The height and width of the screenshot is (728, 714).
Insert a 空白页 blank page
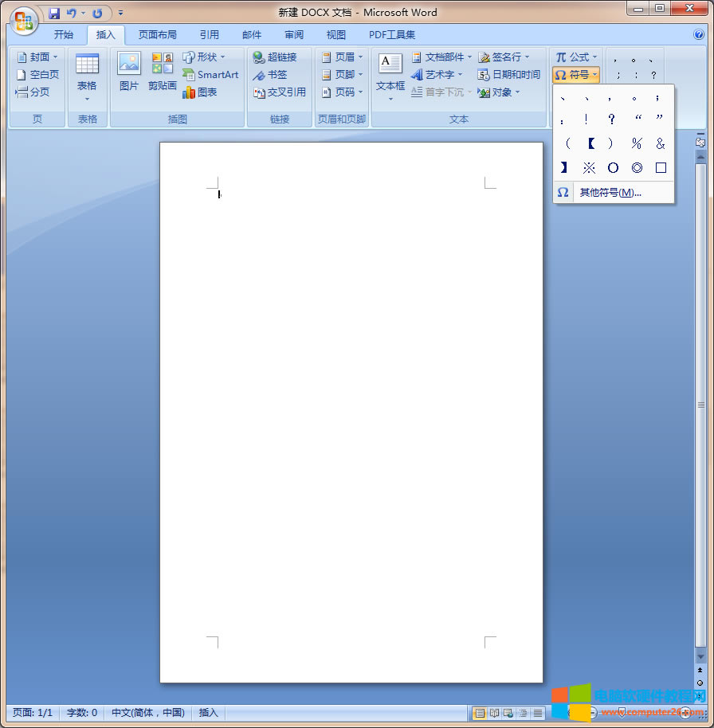[x=37, y=75]
